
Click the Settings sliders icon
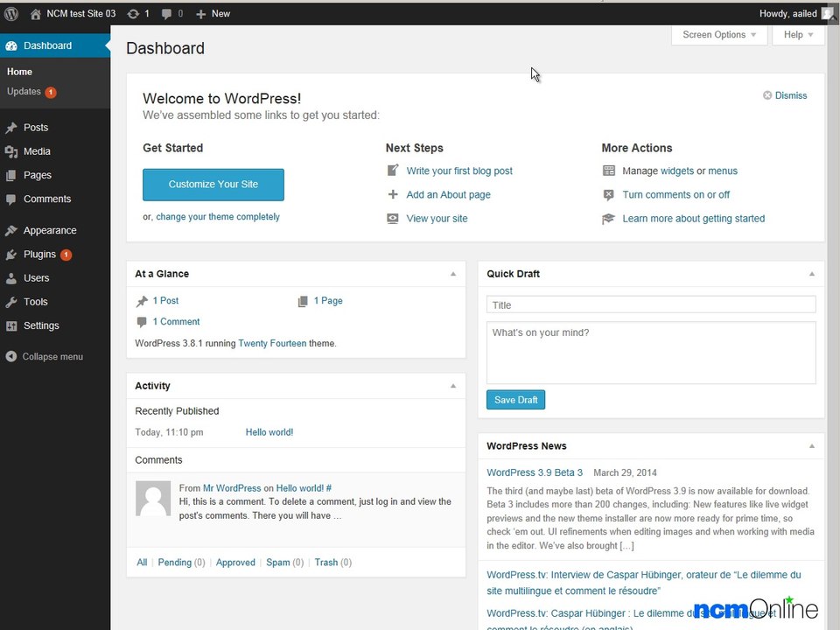click(11, 325)
